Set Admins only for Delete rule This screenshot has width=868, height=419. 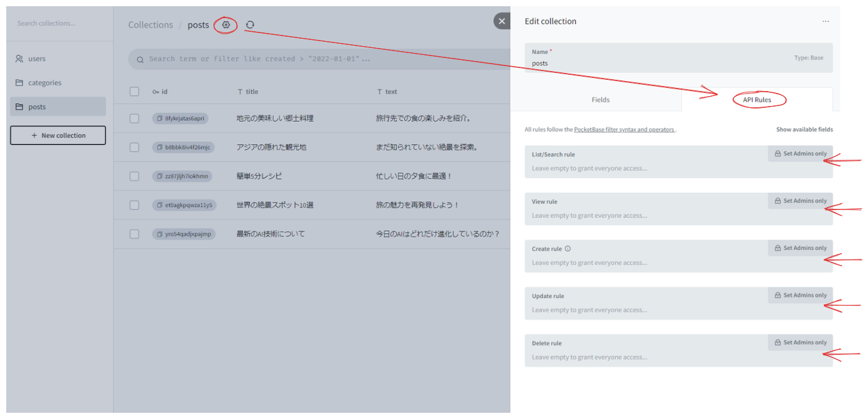point(801,342)
